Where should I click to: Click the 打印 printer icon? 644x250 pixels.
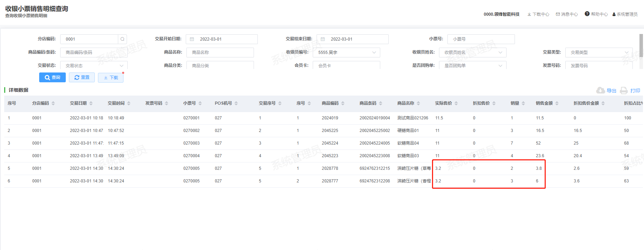(x=624, y=91)
